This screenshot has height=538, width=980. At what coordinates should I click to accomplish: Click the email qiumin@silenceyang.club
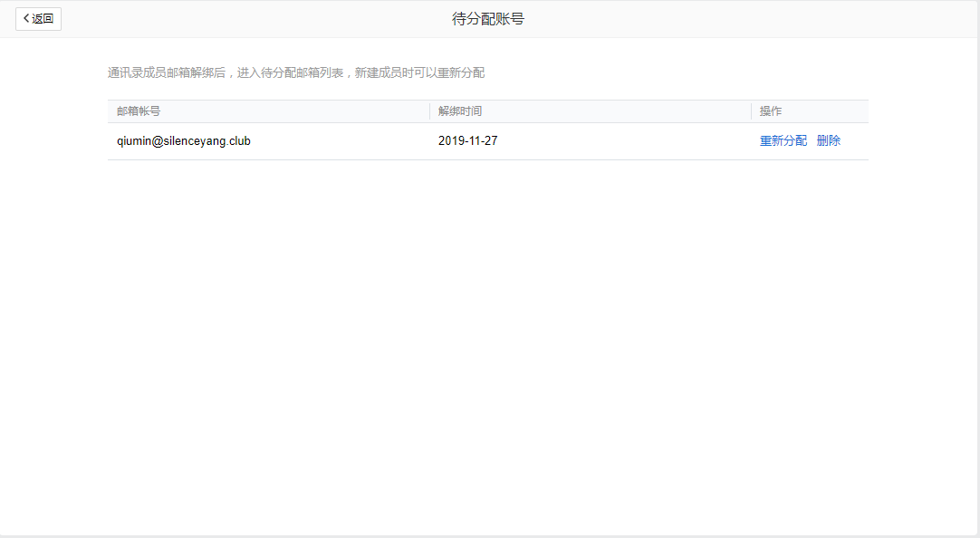click(x=184, y=141)
